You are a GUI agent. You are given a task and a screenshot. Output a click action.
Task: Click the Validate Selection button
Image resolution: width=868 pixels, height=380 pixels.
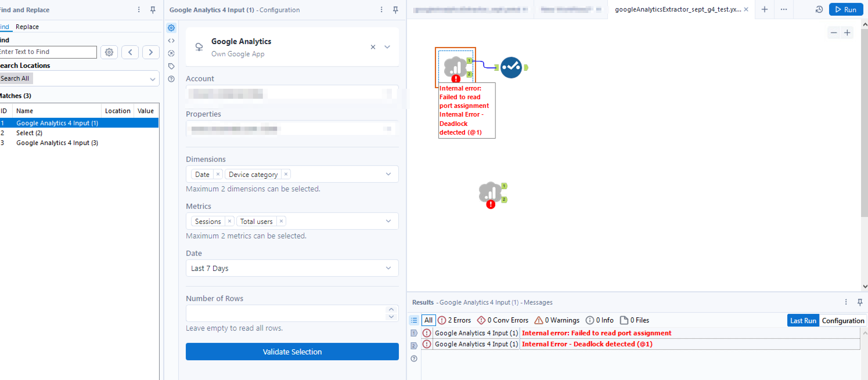[x=292, y=351]
